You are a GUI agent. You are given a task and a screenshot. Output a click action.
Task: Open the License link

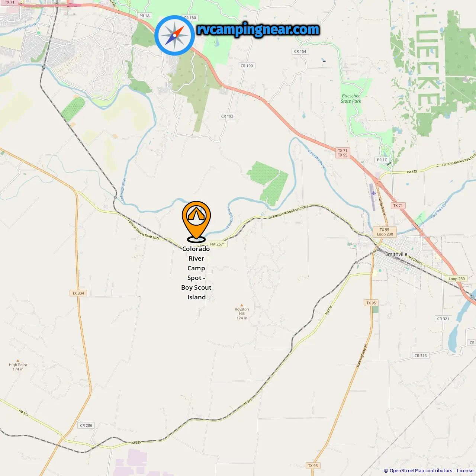[x=465, y=471]
